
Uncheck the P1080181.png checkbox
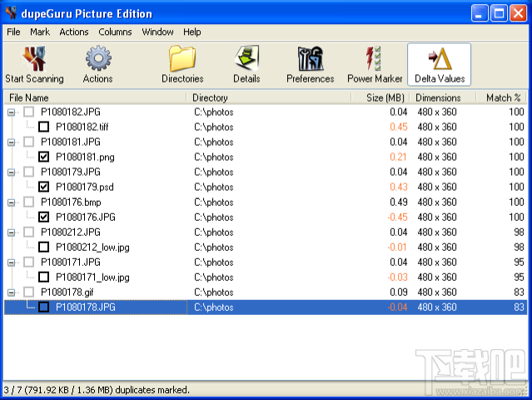pos(44,157)
